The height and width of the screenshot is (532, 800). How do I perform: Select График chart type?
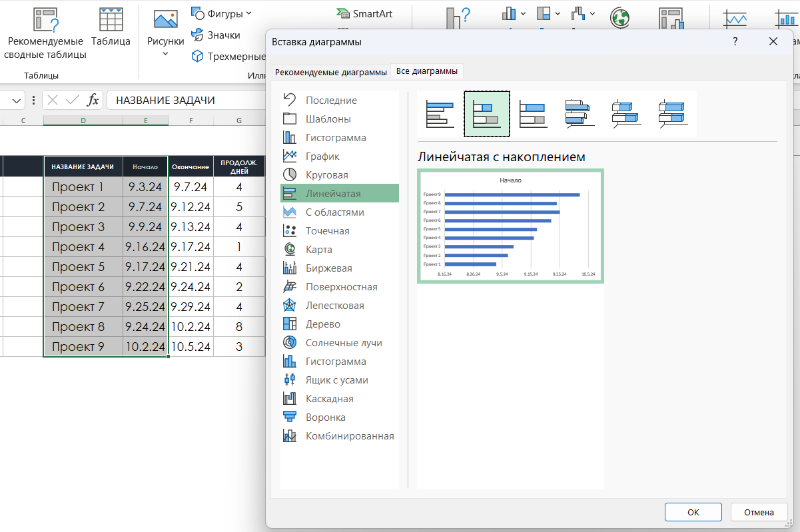(x=340, y=156)
